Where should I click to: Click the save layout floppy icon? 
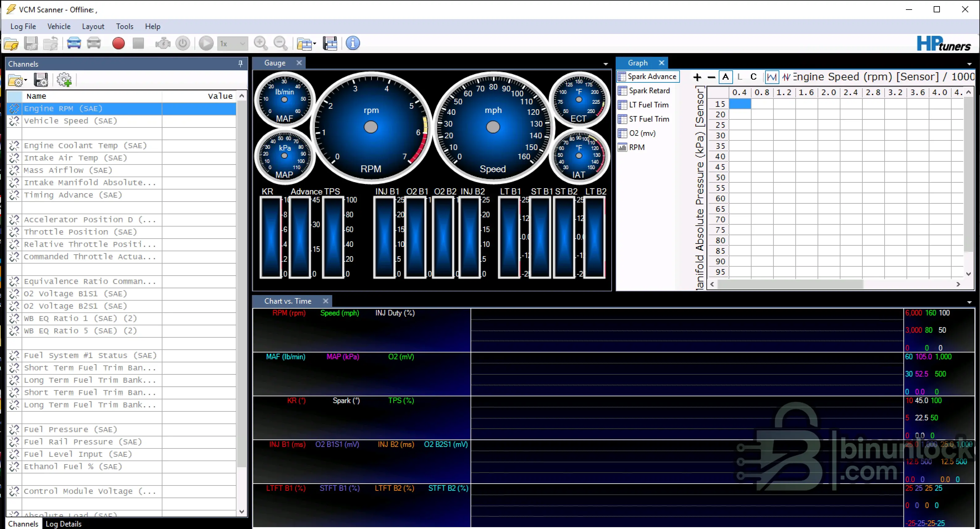(x=330, y=43)
